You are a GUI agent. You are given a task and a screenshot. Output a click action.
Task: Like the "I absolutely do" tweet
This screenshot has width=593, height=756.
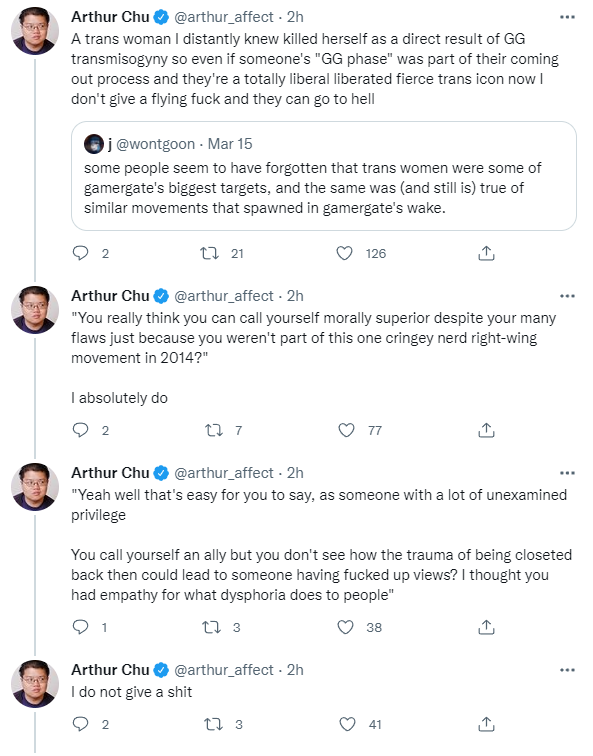[x=346, y=430]
